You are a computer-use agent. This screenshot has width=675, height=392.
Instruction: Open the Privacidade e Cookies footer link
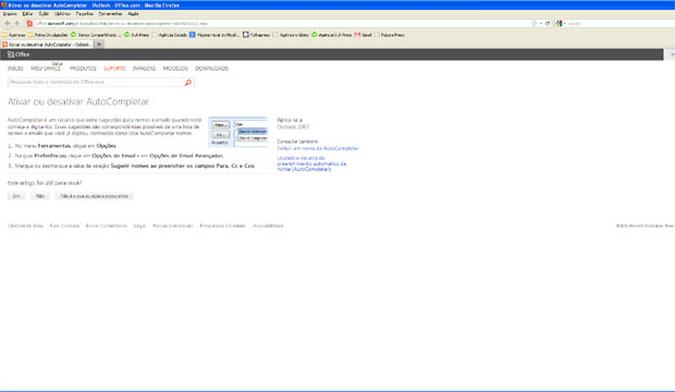click(223, 226)
